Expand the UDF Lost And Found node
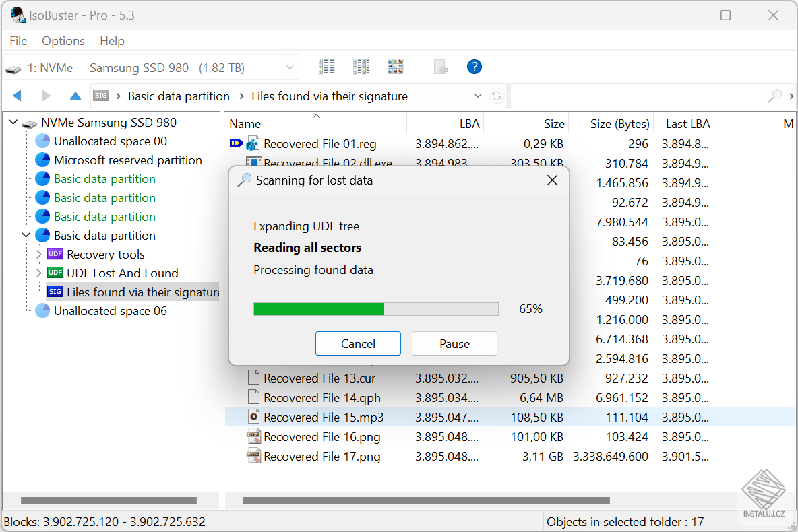Image resolution: width=798 pixels, height=532 pixels. pos(39,273)
